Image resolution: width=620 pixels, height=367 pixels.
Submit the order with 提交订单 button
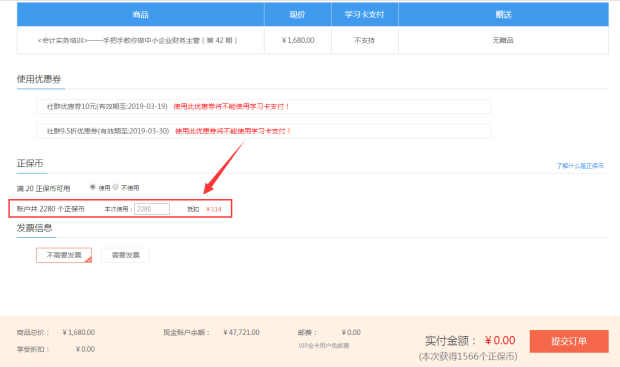point(569,341)
